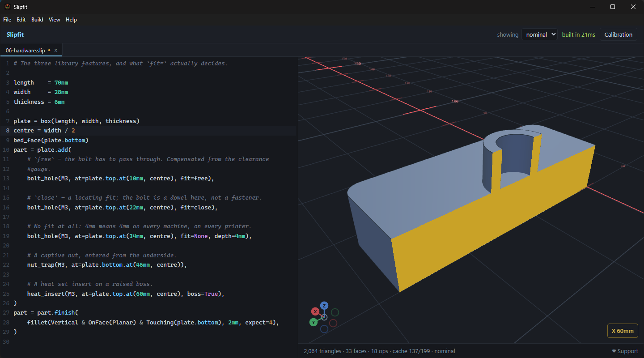The height and width of the screenshot is (358, 644).
Task: Click the Slipfit app icon in the title bar
Action: coord(8,7)
